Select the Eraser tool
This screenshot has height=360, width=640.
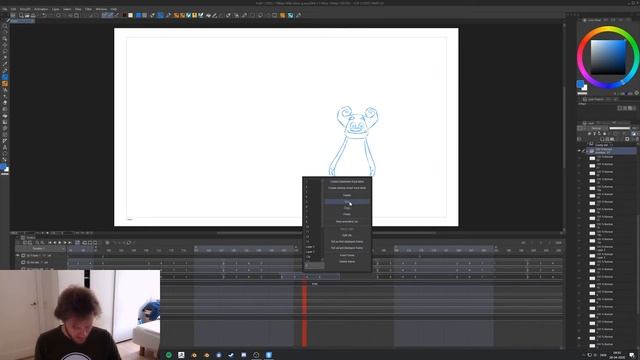[x=5, y=102]
